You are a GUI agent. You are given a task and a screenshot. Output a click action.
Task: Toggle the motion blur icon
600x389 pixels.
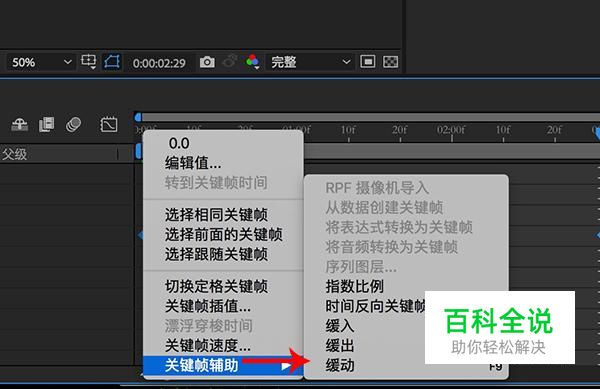click(x=73, y=124)
